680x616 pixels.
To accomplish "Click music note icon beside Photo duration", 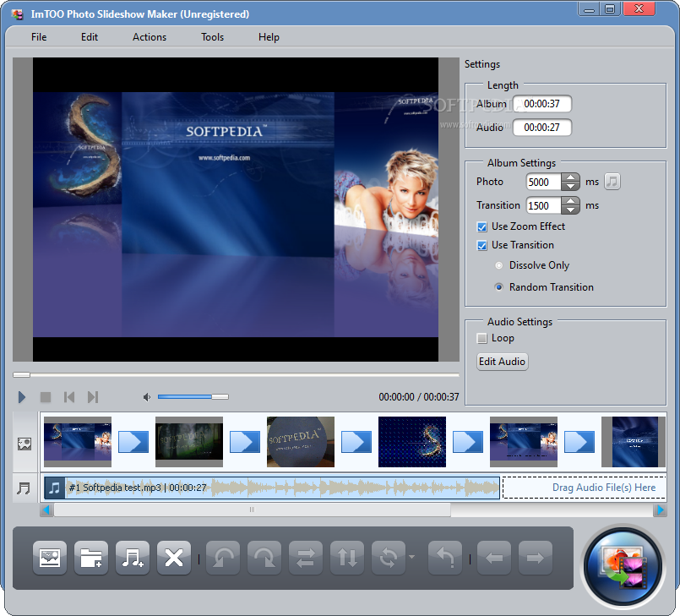I will tap(612, 182).
